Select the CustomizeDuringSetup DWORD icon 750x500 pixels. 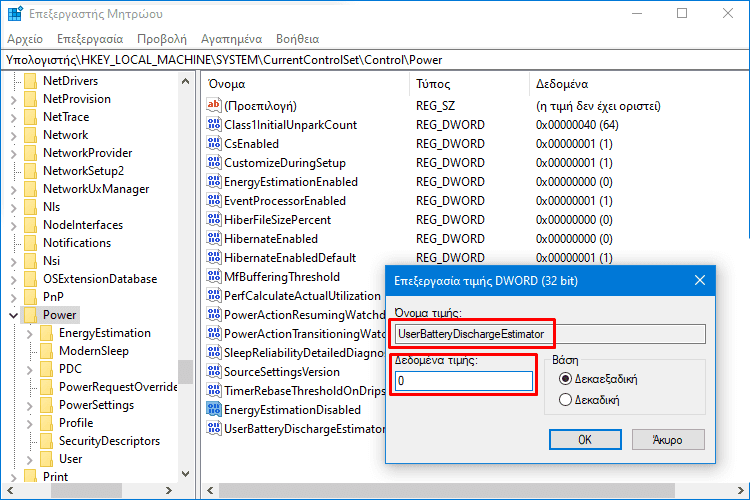click(214, 163)
